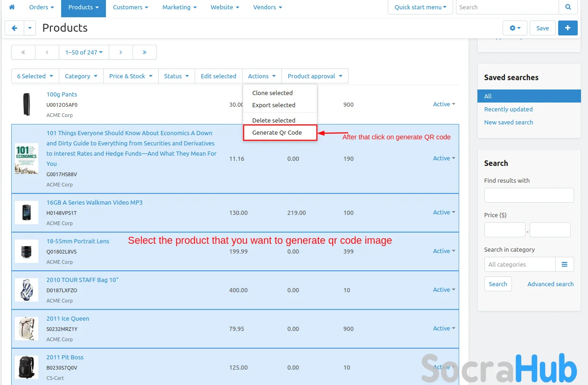The width and height of the screenshot is (588, 385).
Task: Click the Find results with input field
Action: [529, 195]
